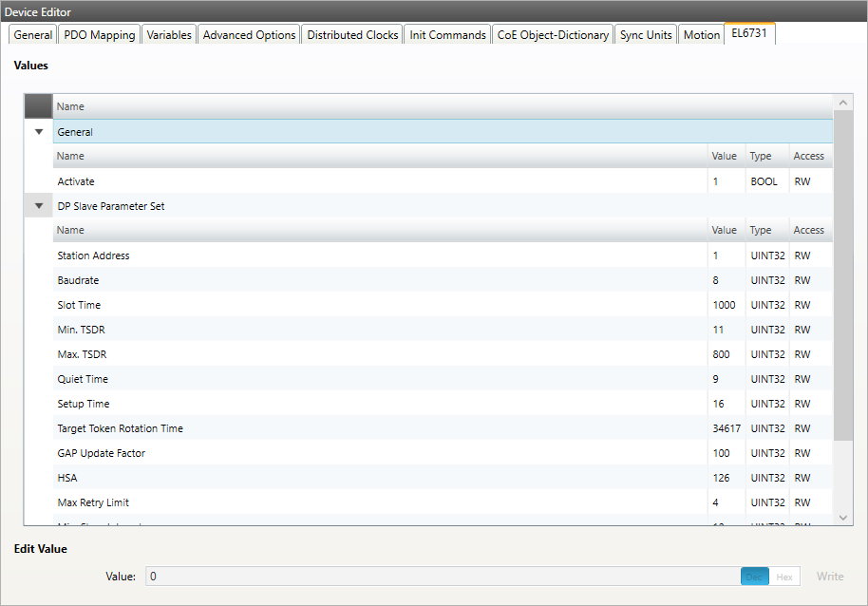This screenshot has height=606, width=868.
Task: Collapse the DP Slave Parameter Set group
Action: click(x=39, y=205)
